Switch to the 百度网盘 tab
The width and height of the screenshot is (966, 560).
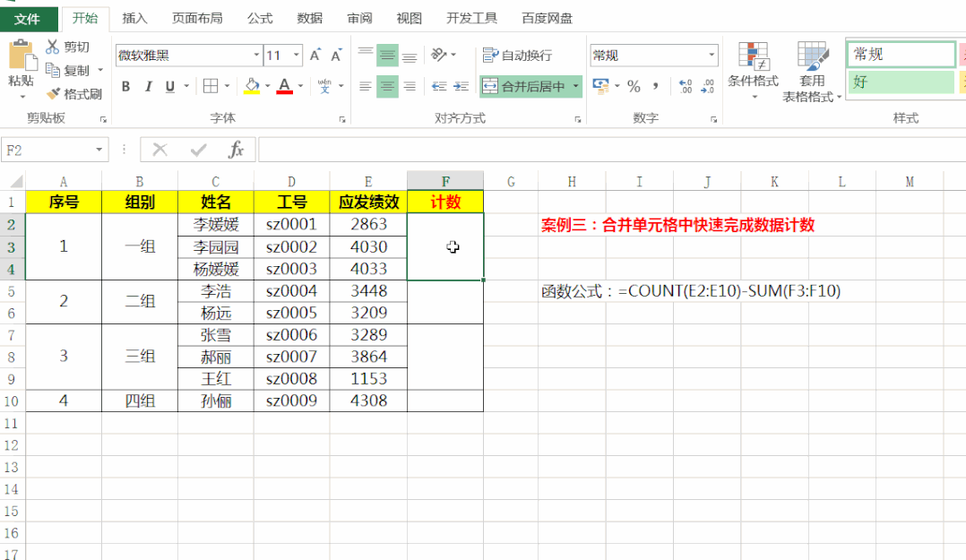tap(547, 19)
